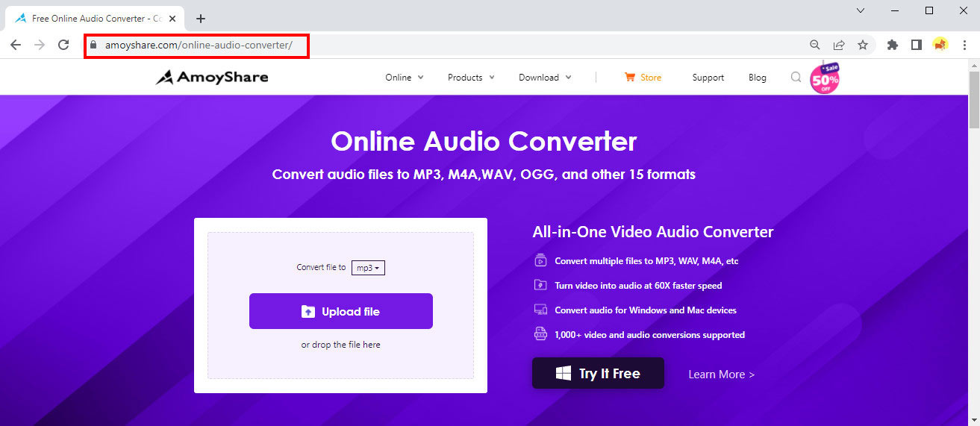Click the site search magnifier icon

[x=796, y=77]
